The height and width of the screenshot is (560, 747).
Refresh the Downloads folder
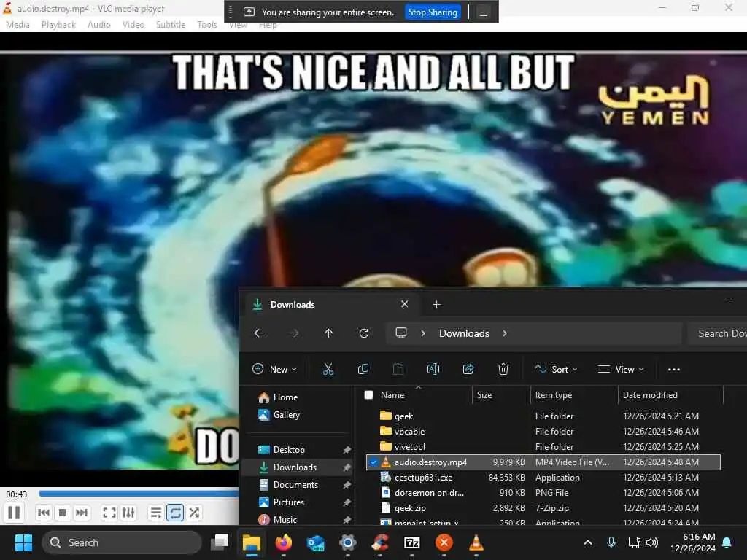[364, 333]
